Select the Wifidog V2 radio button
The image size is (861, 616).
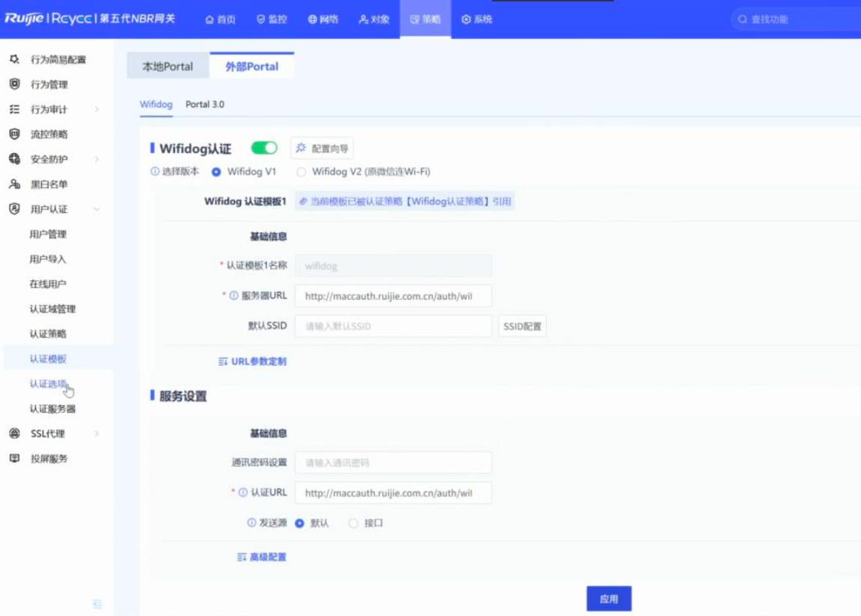click(x=301, y=172)
